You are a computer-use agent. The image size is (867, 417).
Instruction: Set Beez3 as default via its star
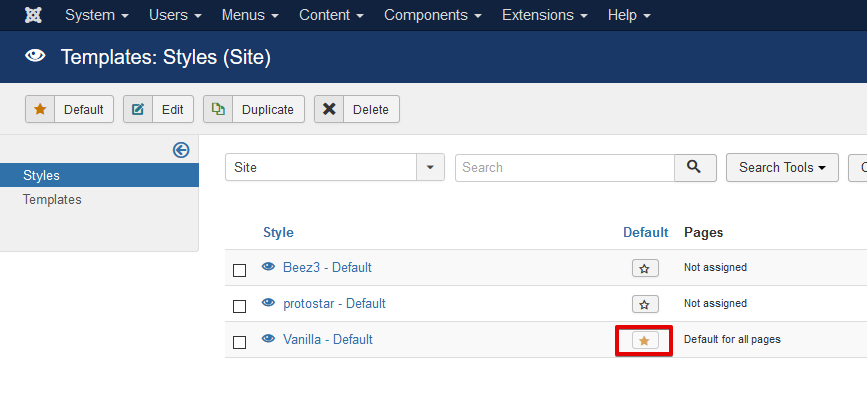point(645,268)
